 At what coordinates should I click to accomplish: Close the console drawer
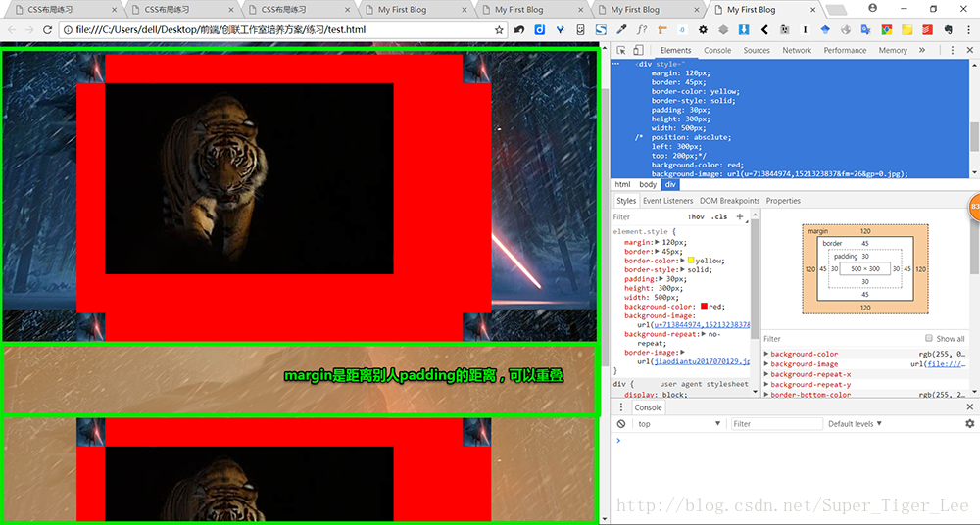(x=970, y=407)
